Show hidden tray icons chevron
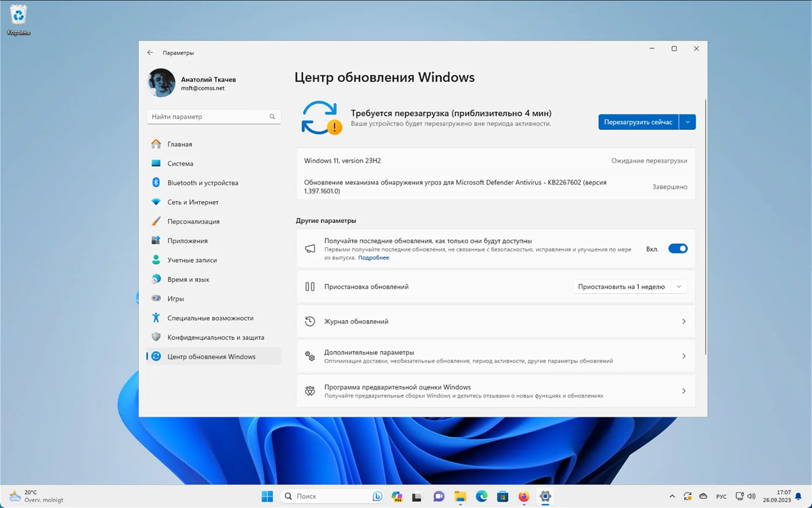 pyautogui.click(x=672, y=496)
